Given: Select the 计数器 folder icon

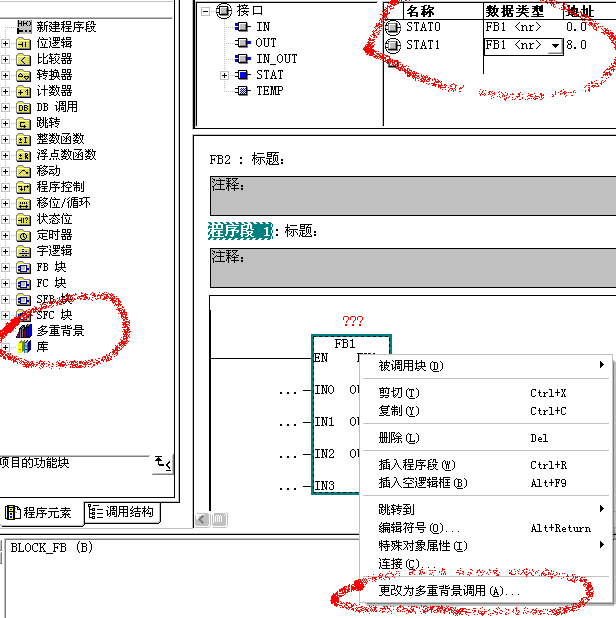Looking at the screenshot, I should click(24, 91).
